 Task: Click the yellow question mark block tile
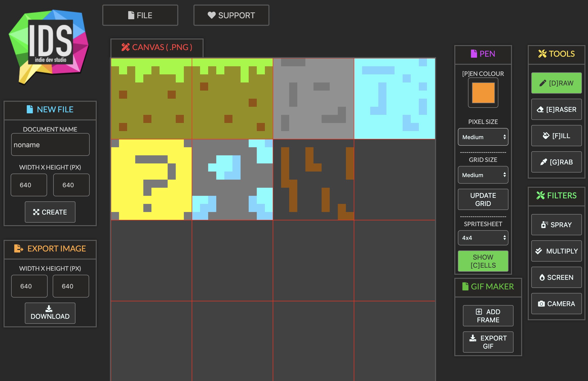pos(151,180)
